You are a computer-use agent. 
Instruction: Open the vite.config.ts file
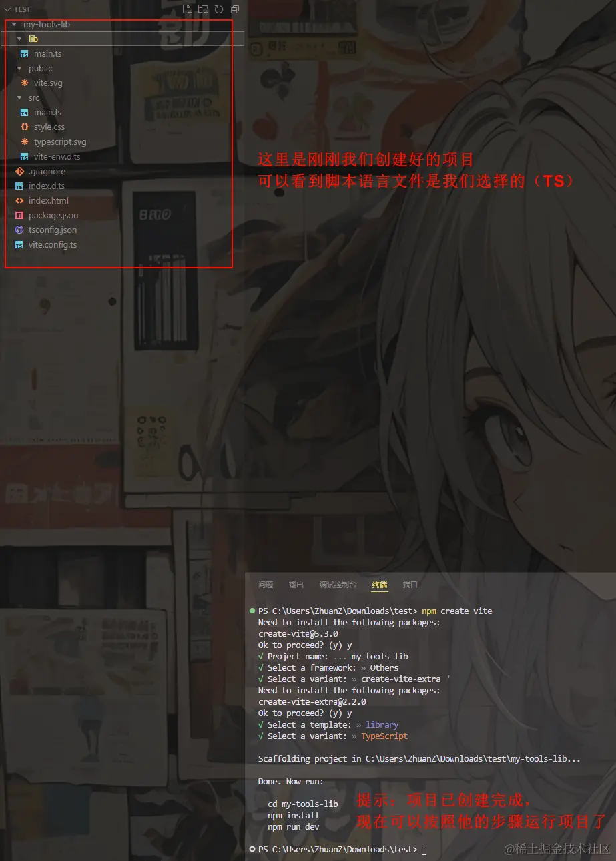[x=53, y=245]
